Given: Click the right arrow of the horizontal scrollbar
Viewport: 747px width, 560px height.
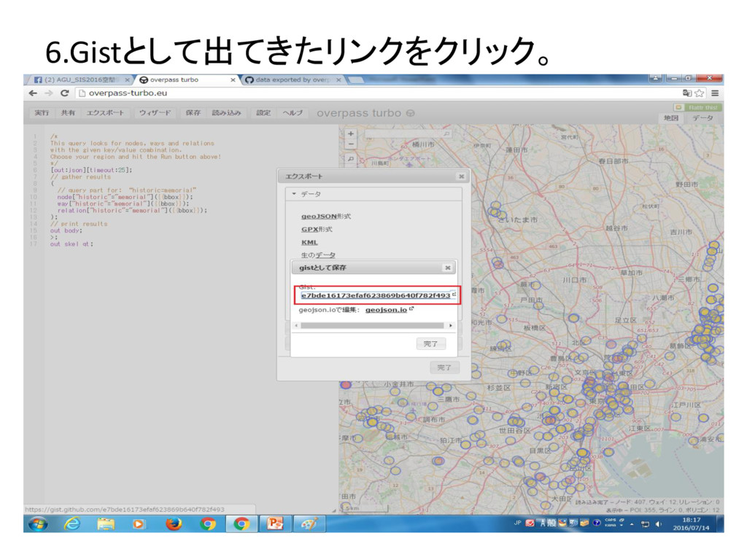Looking at the screenshot, I should pyautogui.click(x=450, y=325).
